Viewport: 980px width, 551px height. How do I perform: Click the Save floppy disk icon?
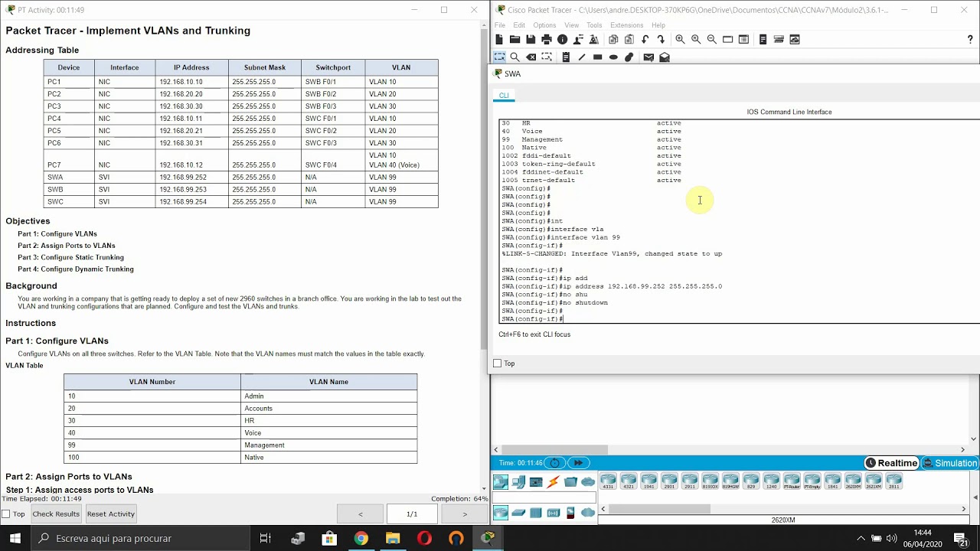click(x=531, y=40)
